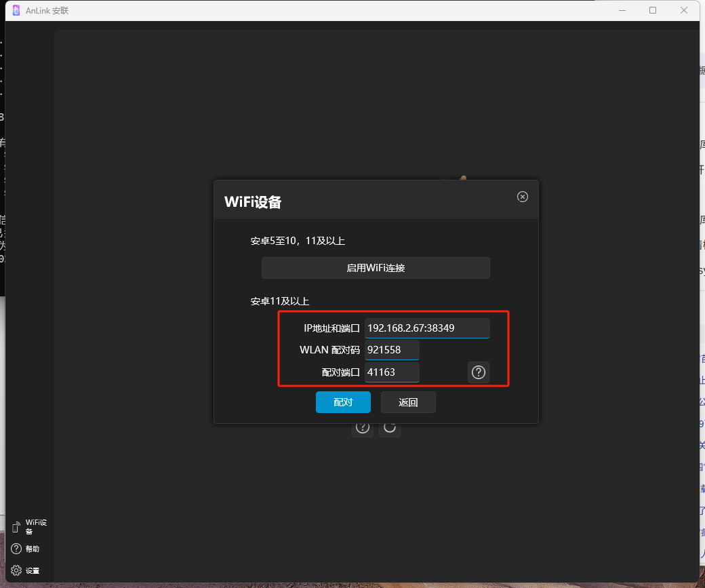Click the AnLink app logo in title bar
The image size is (705, 588).
(16, 10)
